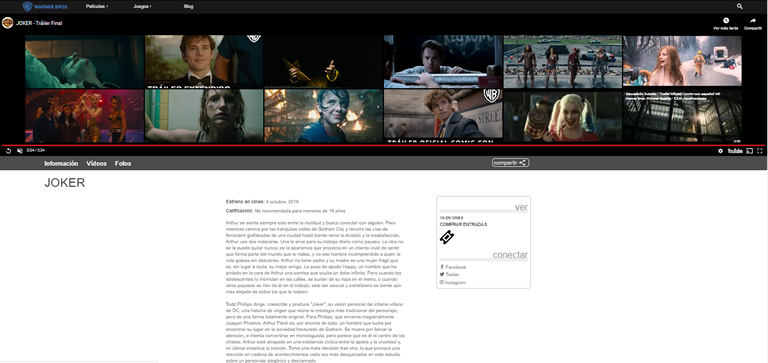768x363 pixels.
Task: Click the compartir share button
Action: tap(510, 163)
